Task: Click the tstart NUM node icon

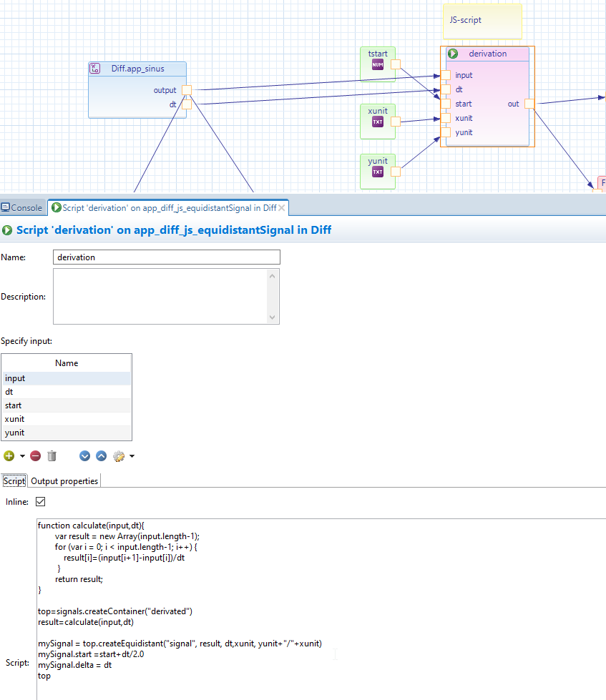Action: (x=378, y=65)
